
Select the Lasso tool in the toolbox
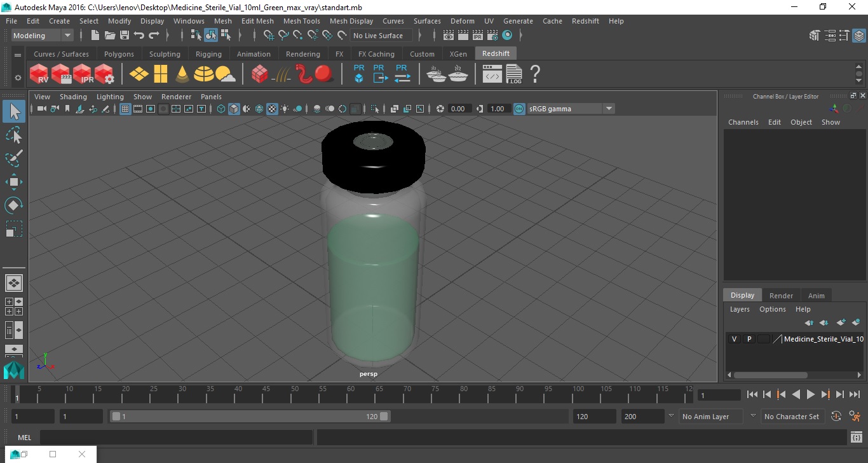(x=14, y=135)
